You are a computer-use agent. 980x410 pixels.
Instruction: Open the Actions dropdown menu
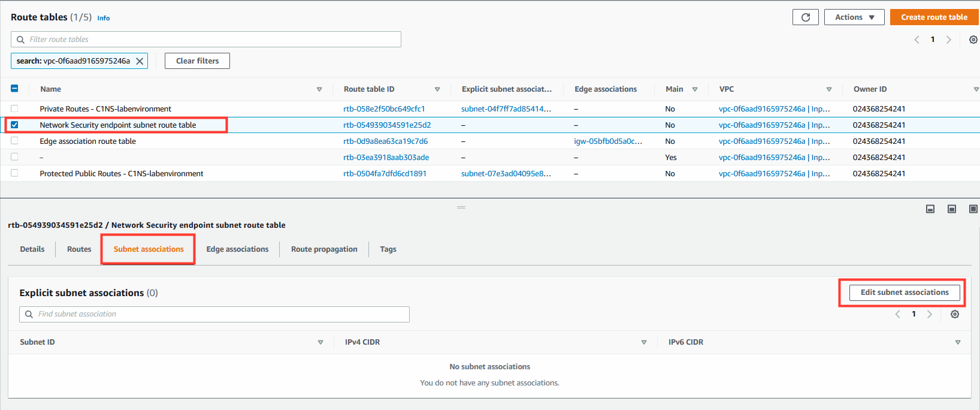(855, 17)
